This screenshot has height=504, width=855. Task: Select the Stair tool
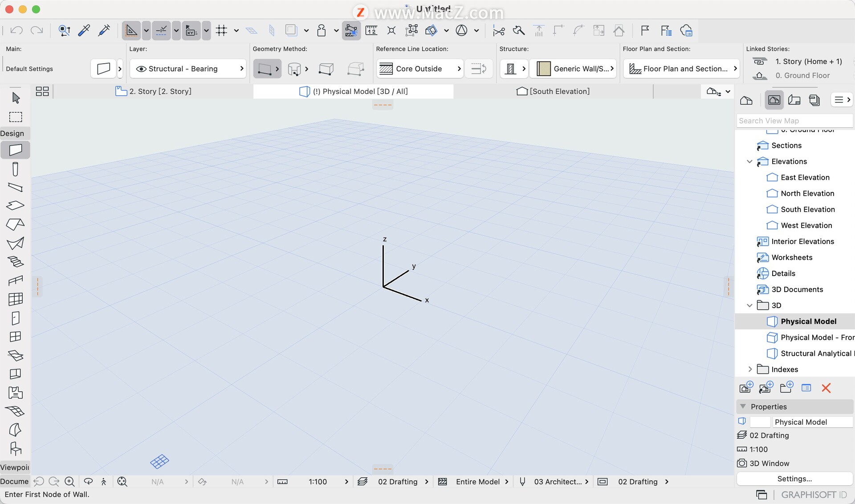click(x=16, y=262)
